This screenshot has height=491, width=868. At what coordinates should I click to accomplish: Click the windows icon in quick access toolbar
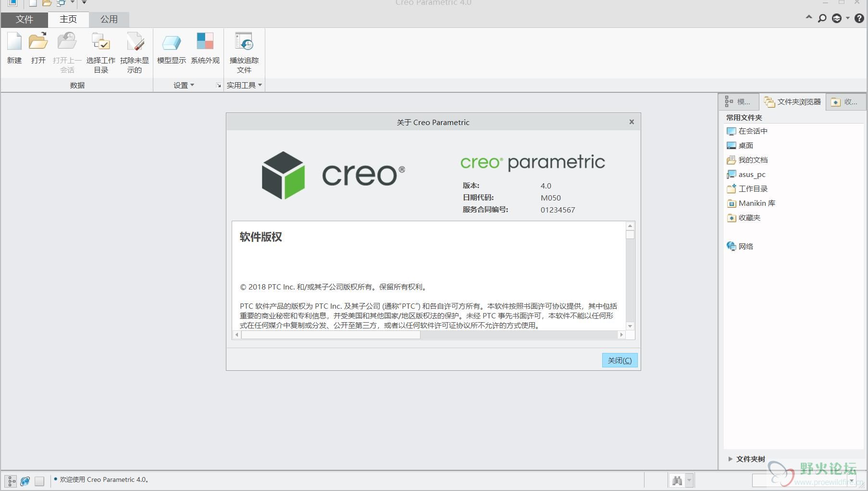coord(61,3)
